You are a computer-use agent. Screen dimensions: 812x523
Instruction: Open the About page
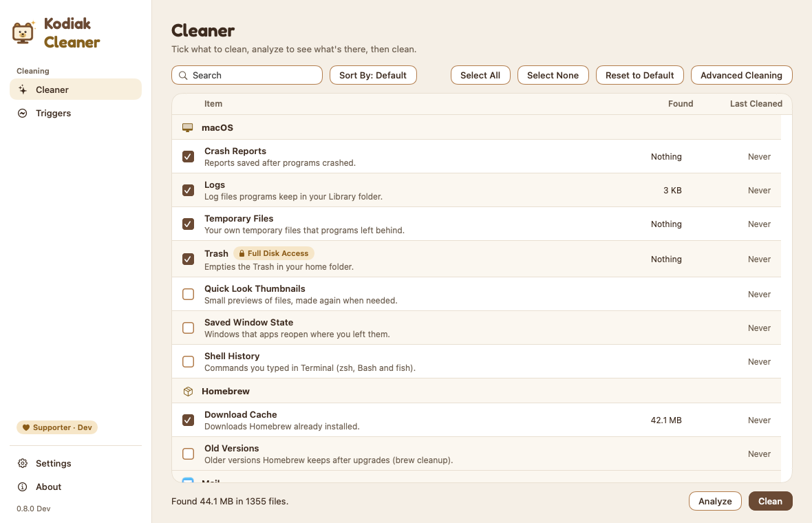[x=76, y=487]
